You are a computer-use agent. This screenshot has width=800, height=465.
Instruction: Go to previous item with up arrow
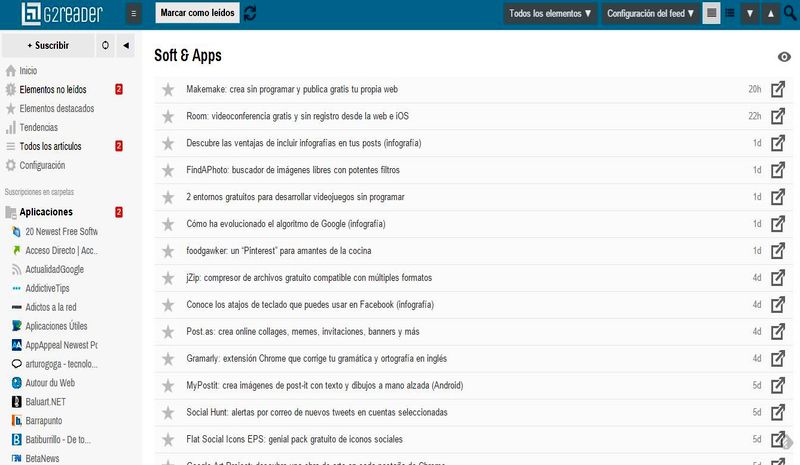[770, 14]
